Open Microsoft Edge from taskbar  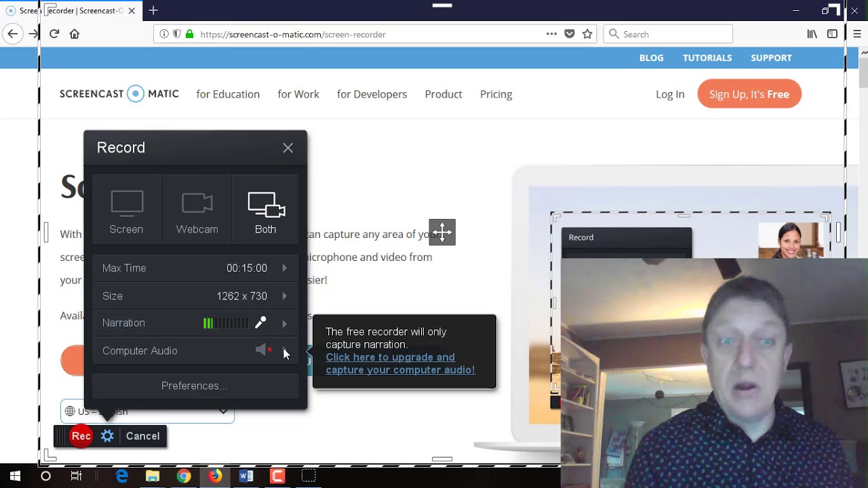[x=122, y=476]
